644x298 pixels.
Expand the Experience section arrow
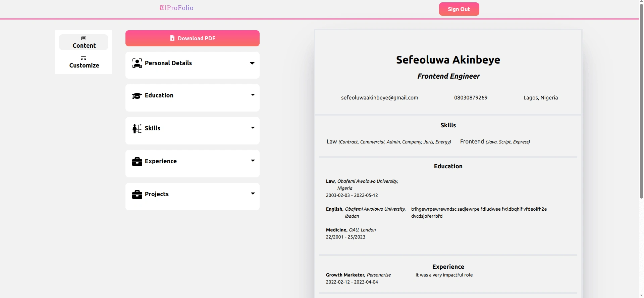pos(253,161)
